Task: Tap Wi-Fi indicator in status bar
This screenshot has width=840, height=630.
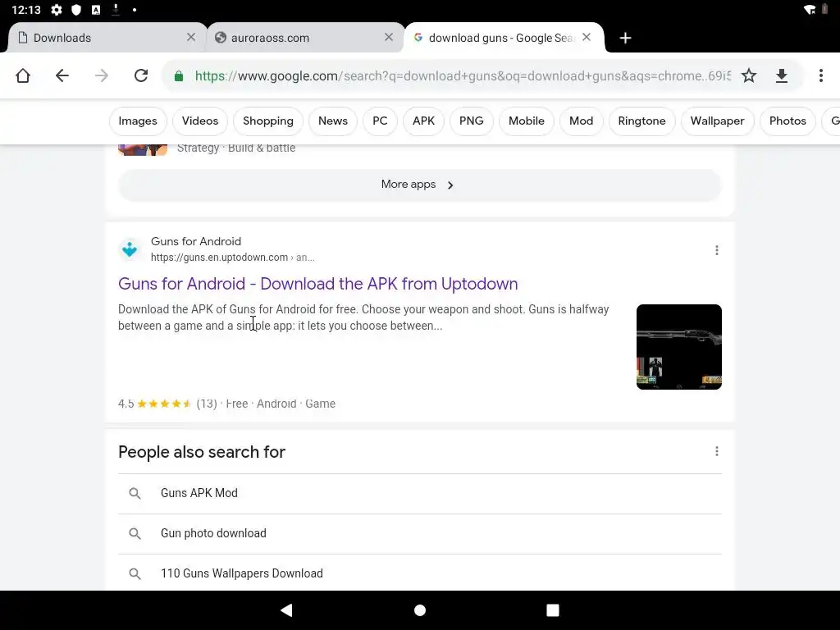Action: point(810,10)
